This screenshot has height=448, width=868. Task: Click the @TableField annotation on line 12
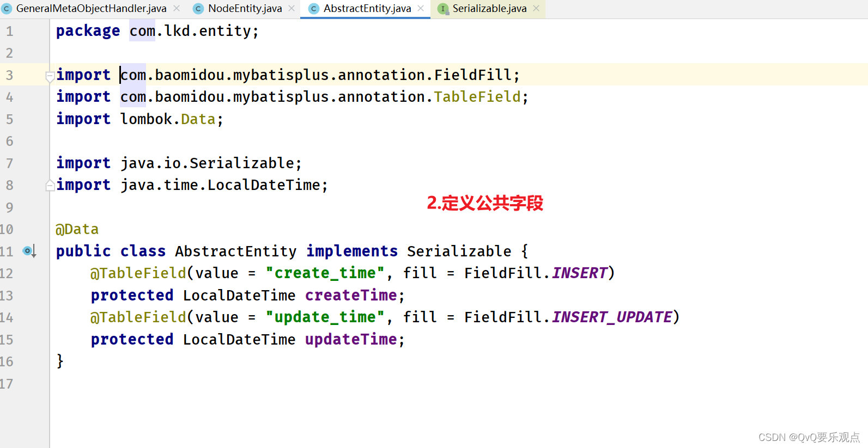tap(138, 273)
